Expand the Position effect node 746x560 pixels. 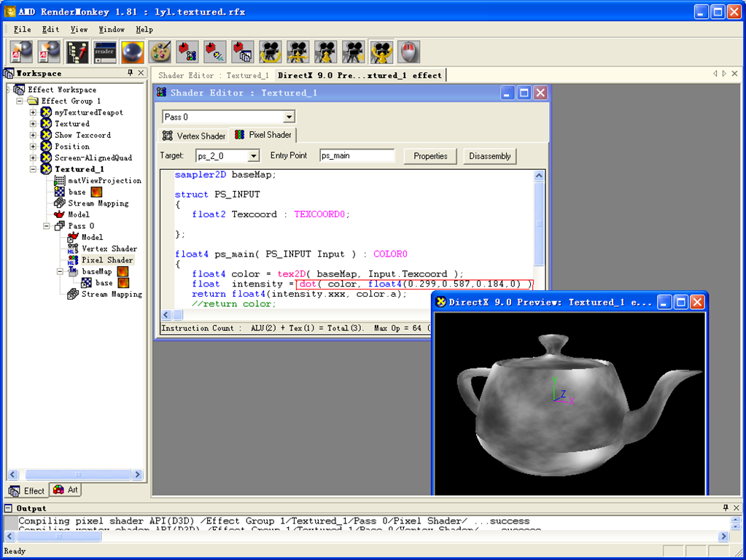(x=33, y=147)
